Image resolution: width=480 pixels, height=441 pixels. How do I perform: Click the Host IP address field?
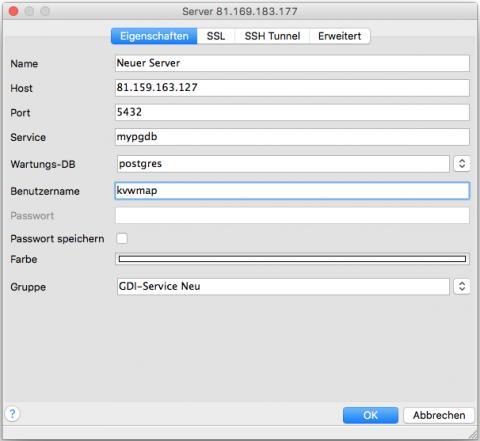(292, 88)
